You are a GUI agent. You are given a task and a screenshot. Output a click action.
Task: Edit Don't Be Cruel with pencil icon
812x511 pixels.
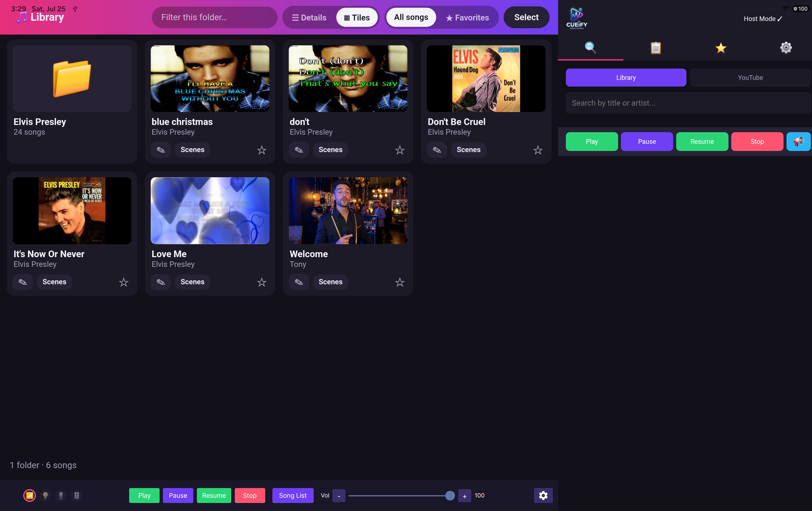click(437, 150)
